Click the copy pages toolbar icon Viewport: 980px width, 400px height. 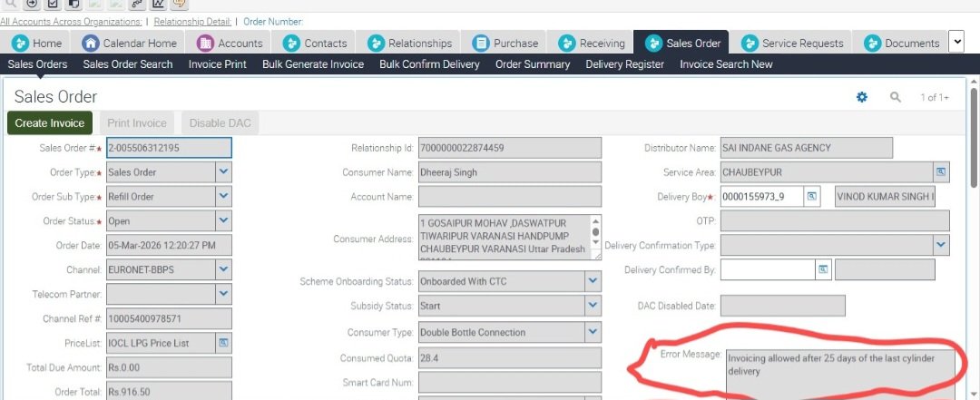[x=73, y=4]
